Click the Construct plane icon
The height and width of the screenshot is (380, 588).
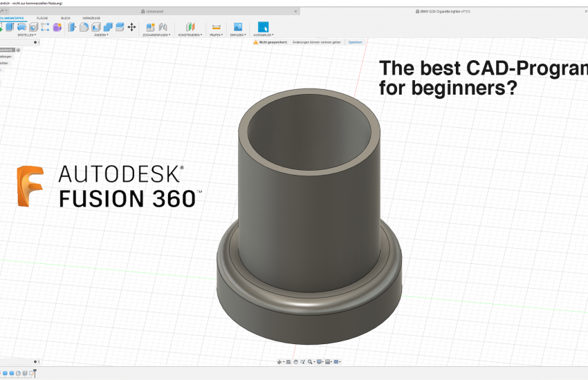click(190, 27)
